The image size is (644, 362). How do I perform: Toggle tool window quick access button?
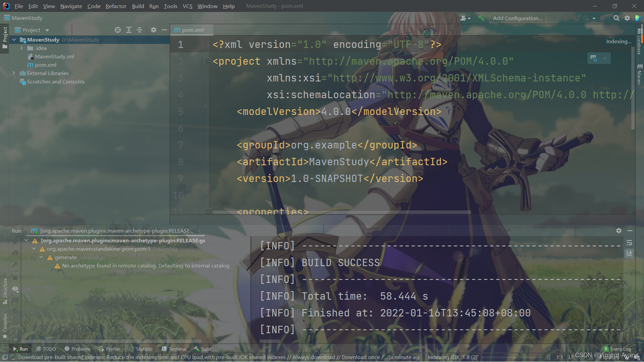[5, 357]
